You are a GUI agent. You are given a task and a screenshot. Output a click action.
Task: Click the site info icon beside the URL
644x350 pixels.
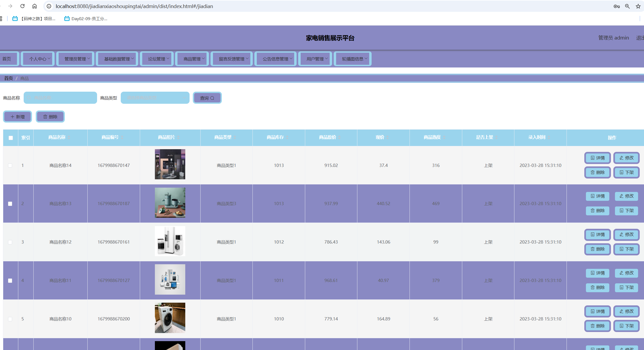coord(49,6)
